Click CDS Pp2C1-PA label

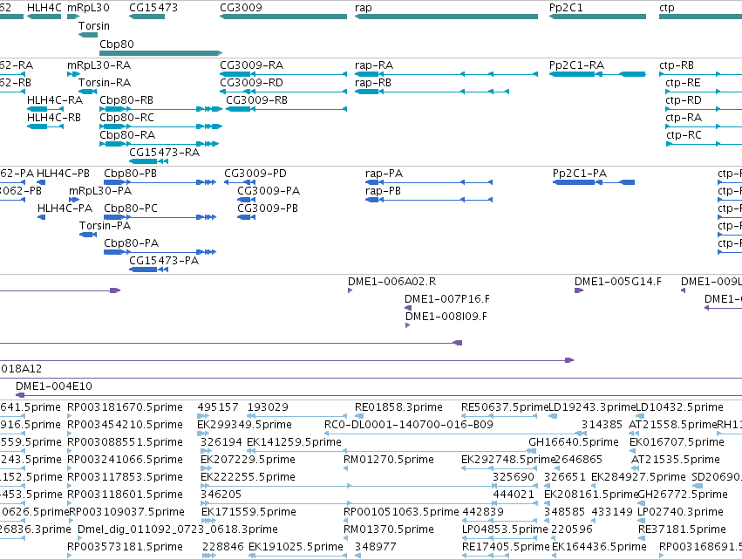(x=580, y=174)
